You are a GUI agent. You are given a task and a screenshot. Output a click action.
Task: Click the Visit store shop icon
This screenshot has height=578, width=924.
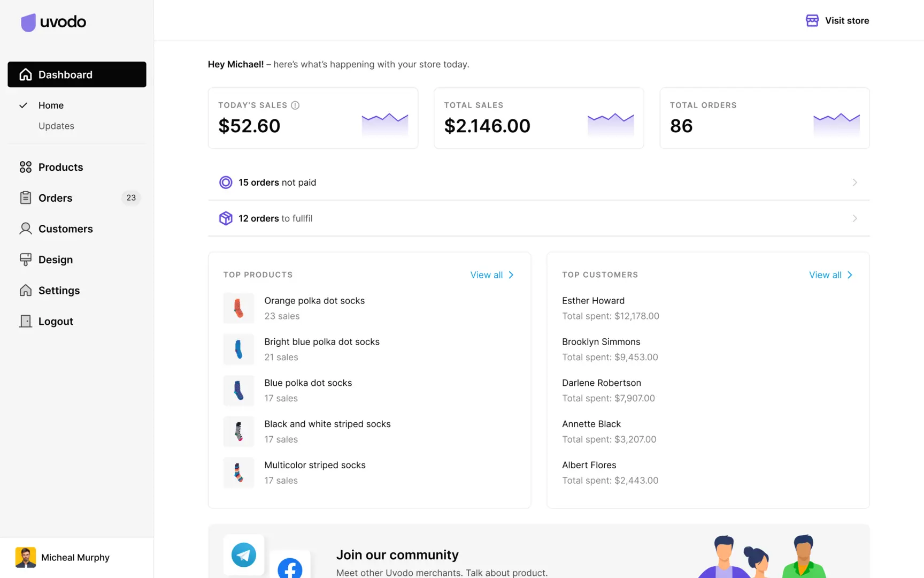coord(812,20)
